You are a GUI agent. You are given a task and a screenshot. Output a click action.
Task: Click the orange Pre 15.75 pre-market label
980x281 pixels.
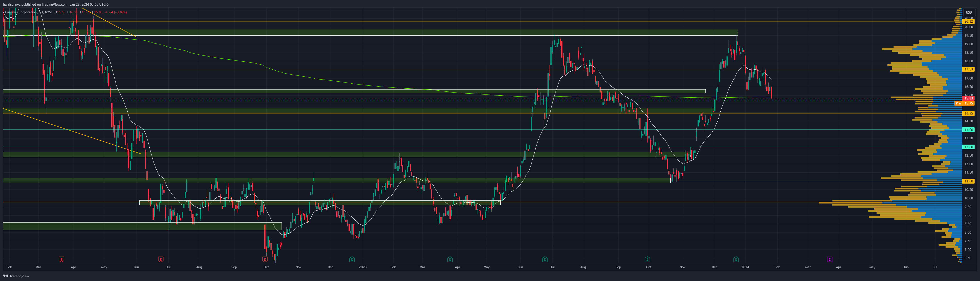point(964,103)
